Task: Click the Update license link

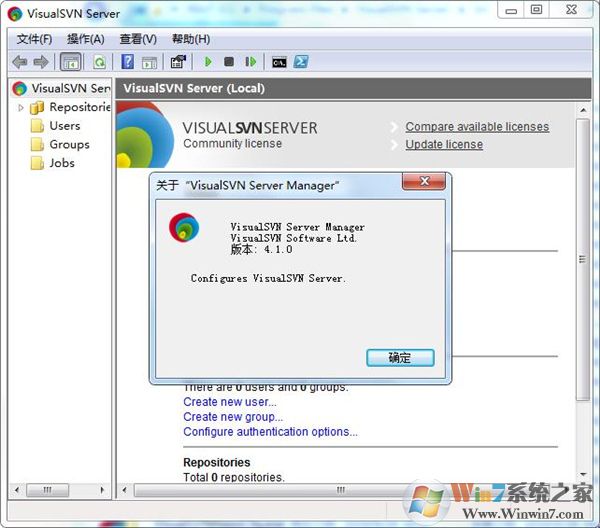Action: [444, 145]
